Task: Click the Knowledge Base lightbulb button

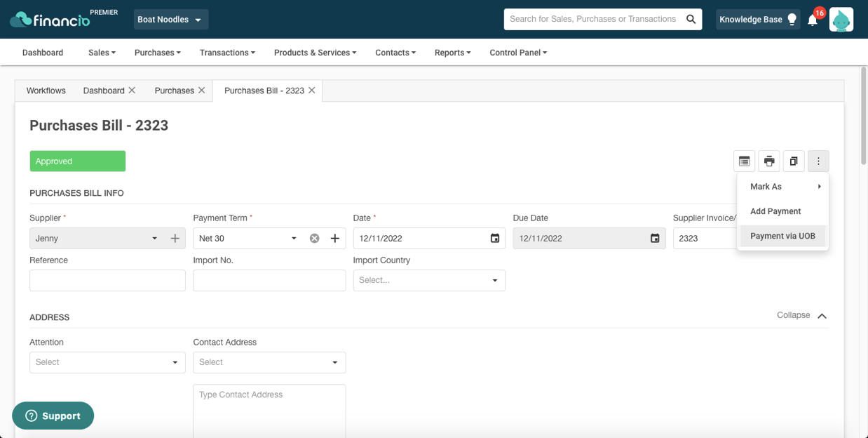Action: [758, 20]
